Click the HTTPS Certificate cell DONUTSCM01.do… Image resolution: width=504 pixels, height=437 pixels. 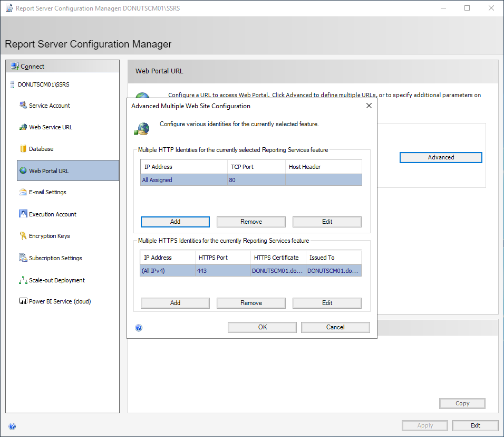point(278,271)
